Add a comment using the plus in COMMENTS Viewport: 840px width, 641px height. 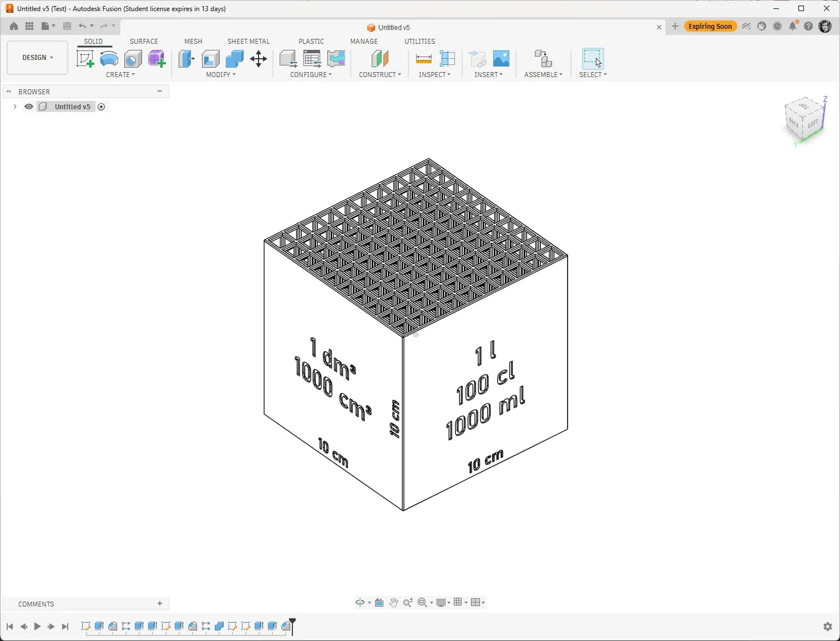click(160, 604)
